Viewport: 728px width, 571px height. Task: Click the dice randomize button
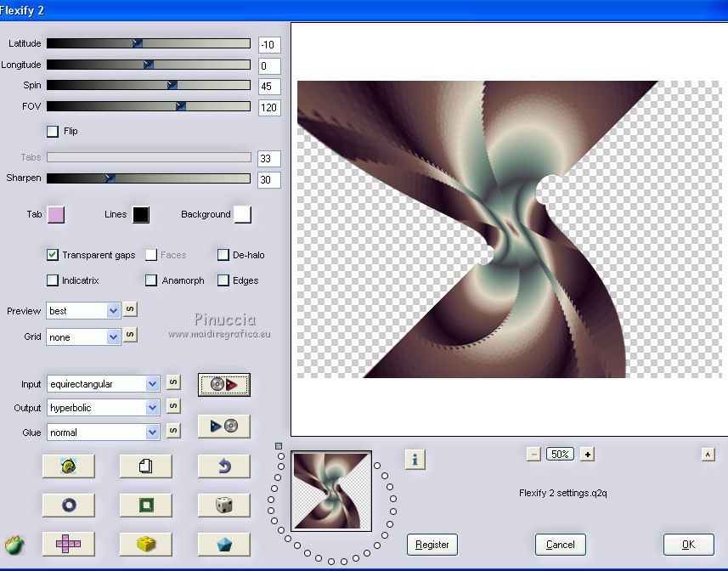click(x=223, y=505)
